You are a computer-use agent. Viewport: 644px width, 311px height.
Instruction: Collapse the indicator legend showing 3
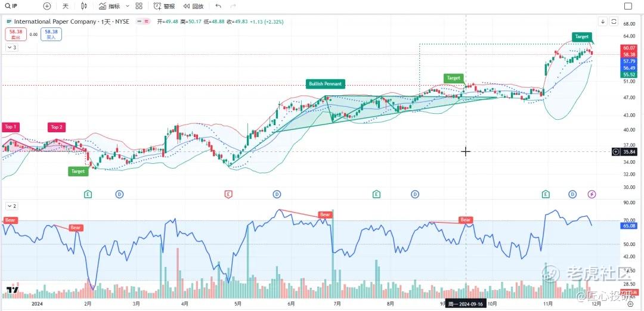11,48
